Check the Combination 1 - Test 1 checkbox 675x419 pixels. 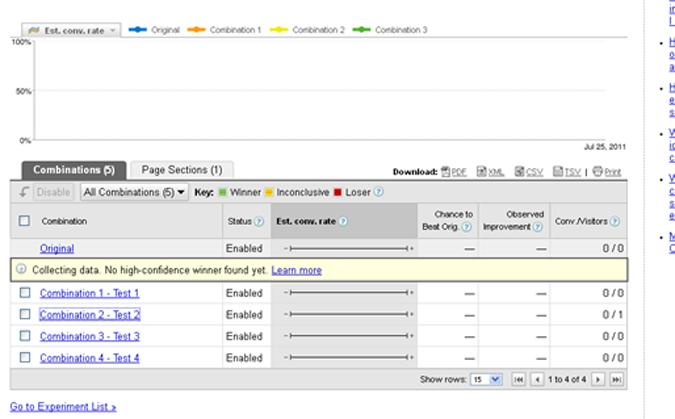click(x=25, y=293)
